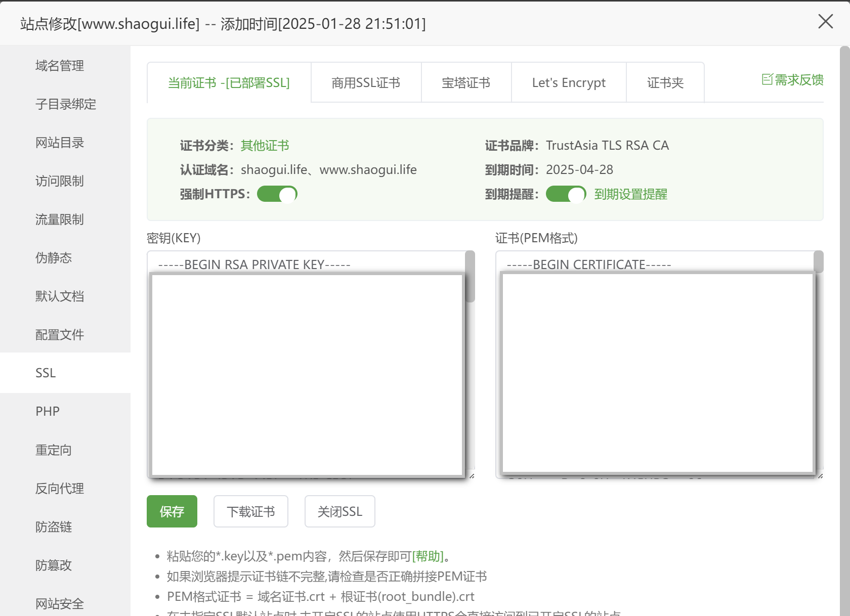
Task: Open the 证书夹 tab
Action: click(665, 82)
